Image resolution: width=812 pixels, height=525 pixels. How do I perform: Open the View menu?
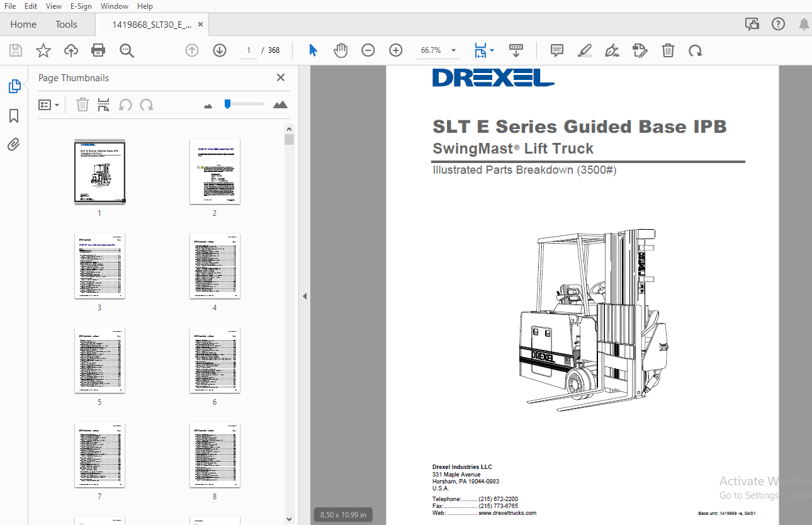click(x=54, y=6)
